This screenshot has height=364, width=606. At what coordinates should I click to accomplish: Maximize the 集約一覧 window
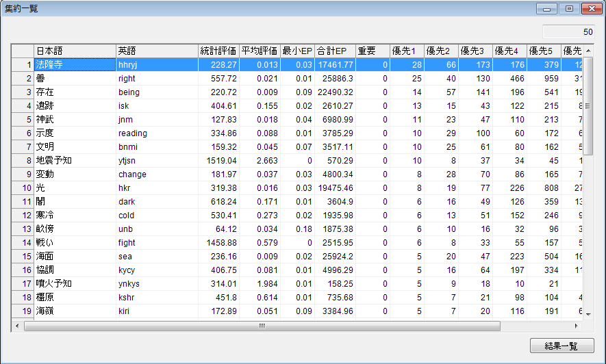[x=568, y=9]
